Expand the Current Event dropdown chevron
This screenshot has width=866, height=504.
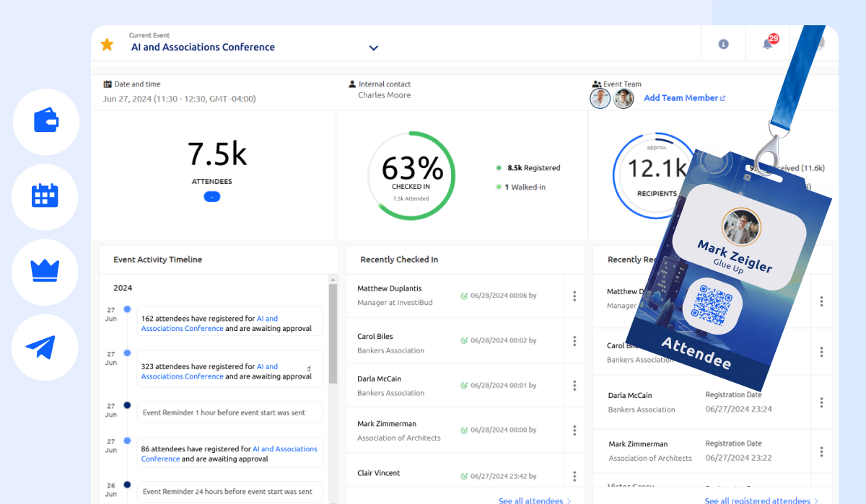[374, 48]
